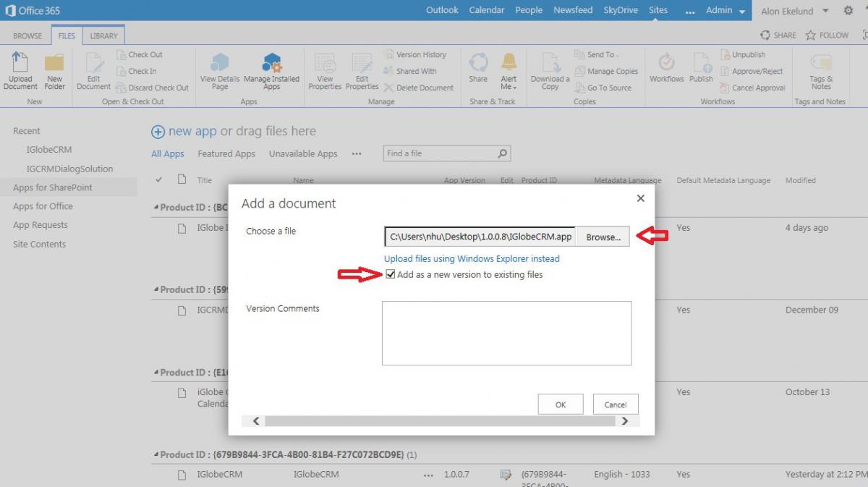Click the Publish ribbon icon
Image resolution: width=868 pixels, height=487 pixels.
pyautogui.click(x=701, y=67)
